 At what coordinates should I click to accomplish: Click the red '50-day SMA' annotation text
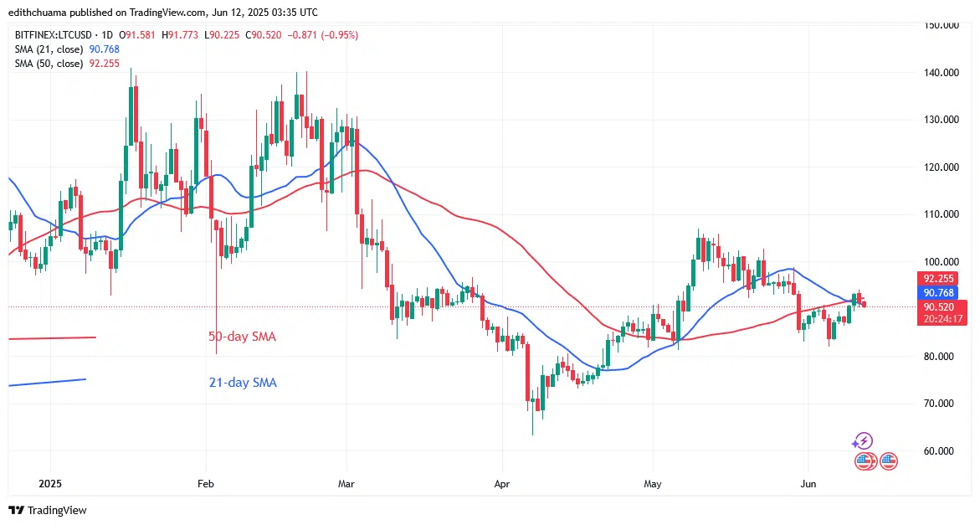click(242, 337)
